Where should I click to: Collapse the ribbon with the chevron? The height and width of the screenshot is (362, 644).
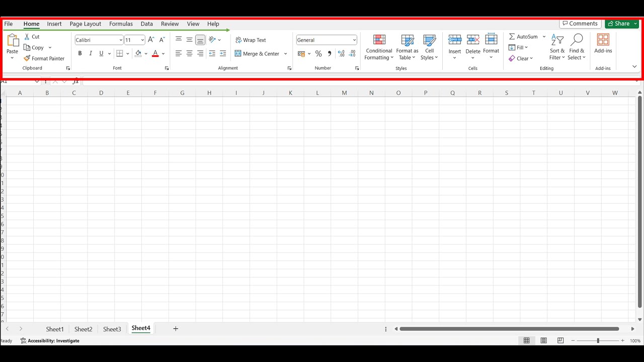pos(634,67)
